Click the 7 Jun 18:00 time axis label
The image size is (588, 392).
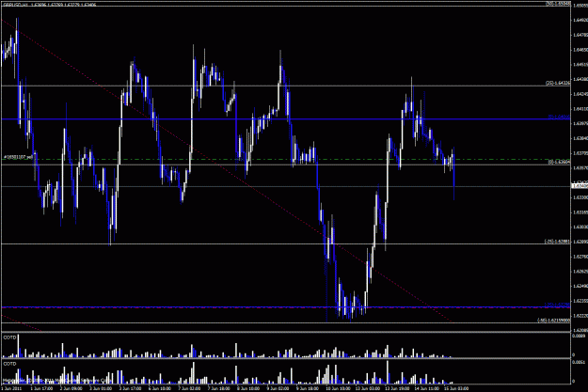[x=219, y=388]
